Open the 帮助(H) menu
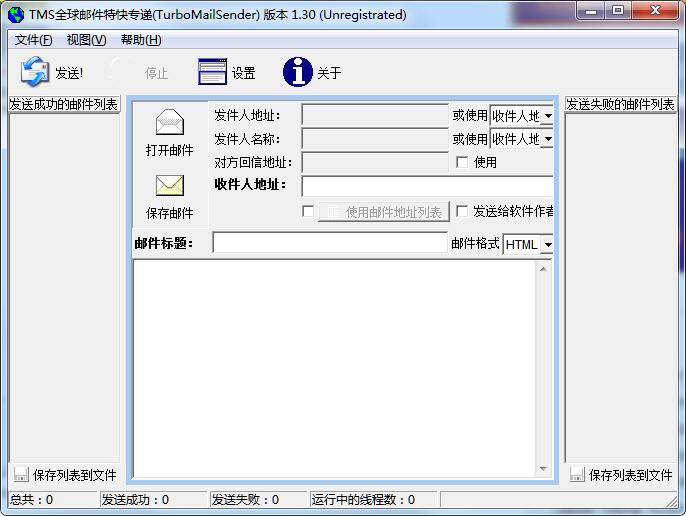686x516 pixels. pos(140,40)
